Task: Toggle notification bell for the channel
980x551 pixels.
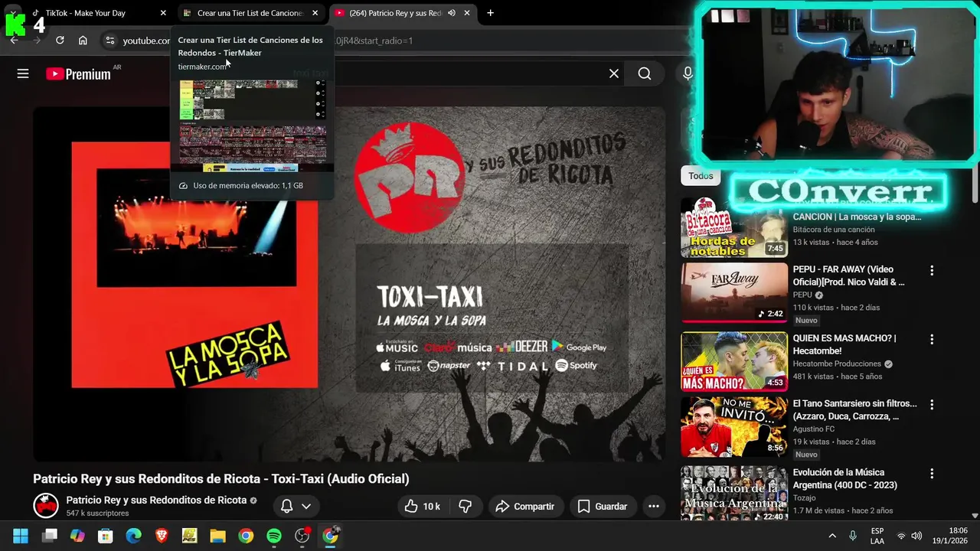Action: 287,506
